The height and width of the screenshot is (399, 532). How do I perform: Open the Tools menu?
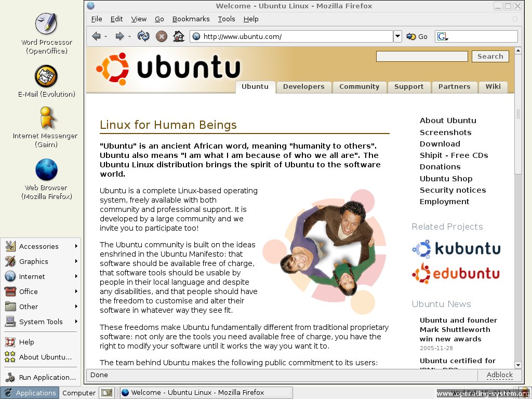click(x=227, y=19)
